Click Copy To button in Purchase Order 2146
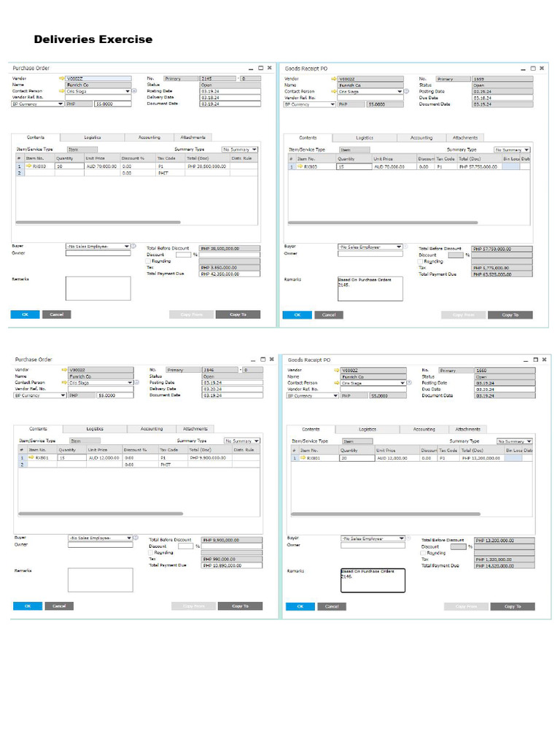The height and width of the screenshot is (747, 560). [x=241, y=606]
